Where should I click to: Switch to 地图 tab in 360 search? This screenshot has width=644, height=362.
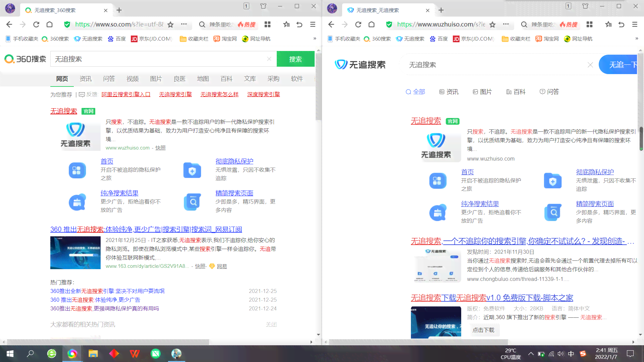(x=203, y=79)
